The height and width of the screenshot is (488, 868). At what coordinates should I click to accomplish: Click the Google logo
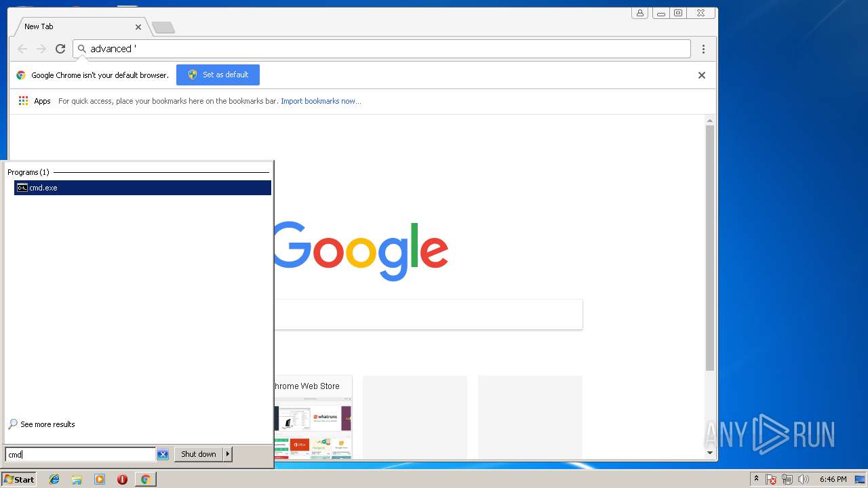coord(360,251)
